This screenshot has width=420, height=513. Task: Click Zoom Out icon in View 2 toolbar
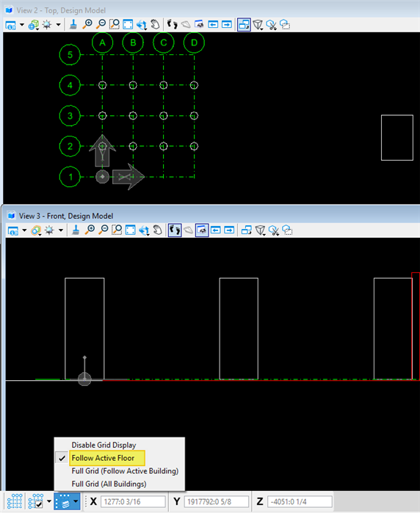(101, 24)
